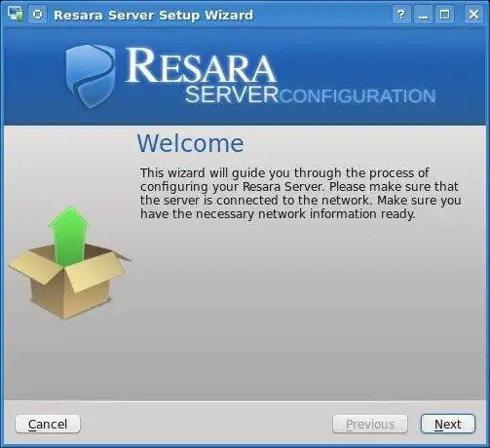
Task: Click the Cancel button
Action: (48, 424)
